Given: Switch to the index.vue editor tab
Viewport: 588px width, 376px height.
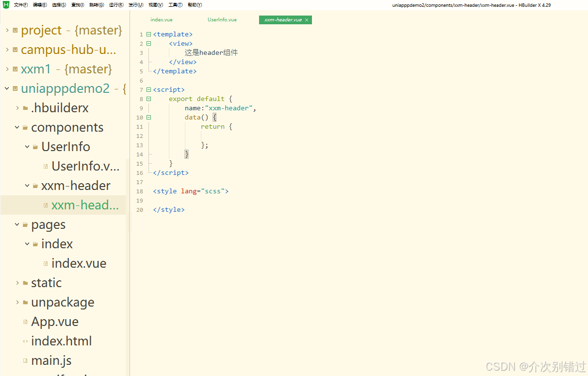Looking at the screenshot, I should pos(162,20).
